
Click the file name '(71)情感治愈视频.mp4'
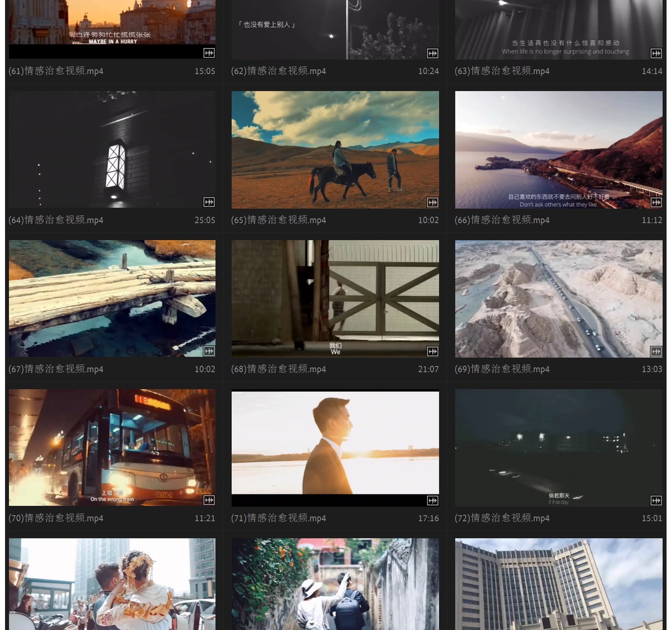pos(278,518)
